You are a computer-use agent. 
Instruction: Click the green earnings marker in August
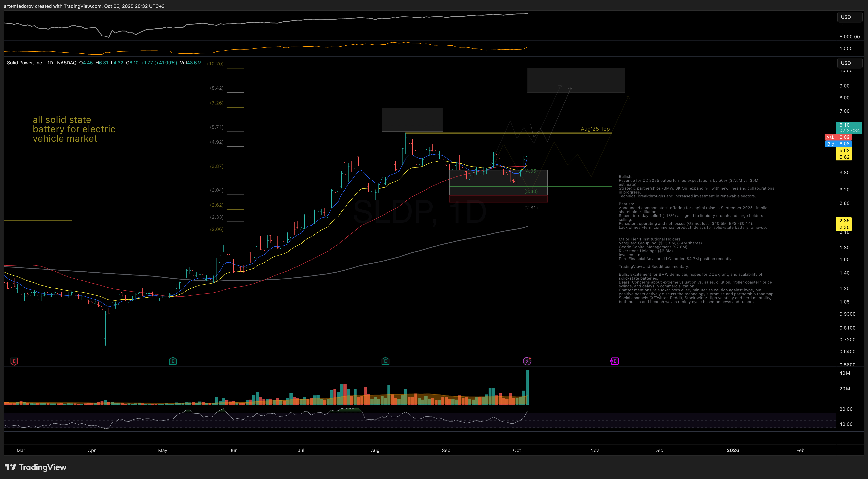(385, 361)
